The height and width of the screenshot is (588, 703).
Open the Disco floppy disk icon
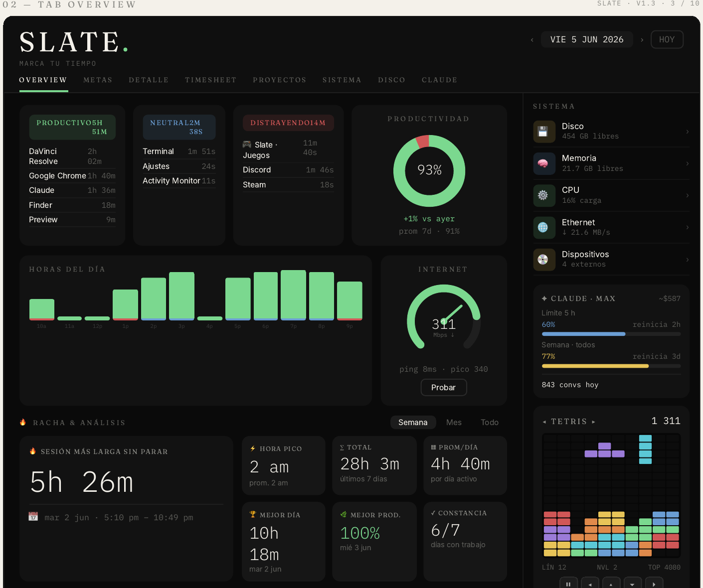543,132
